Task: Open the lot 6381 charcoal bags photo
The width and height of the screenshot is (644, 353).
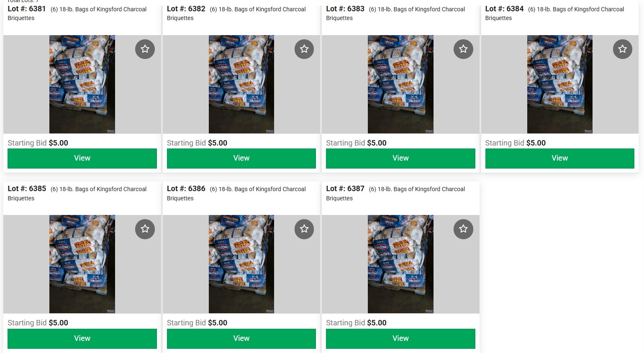Action: click(x=82, y=84)
